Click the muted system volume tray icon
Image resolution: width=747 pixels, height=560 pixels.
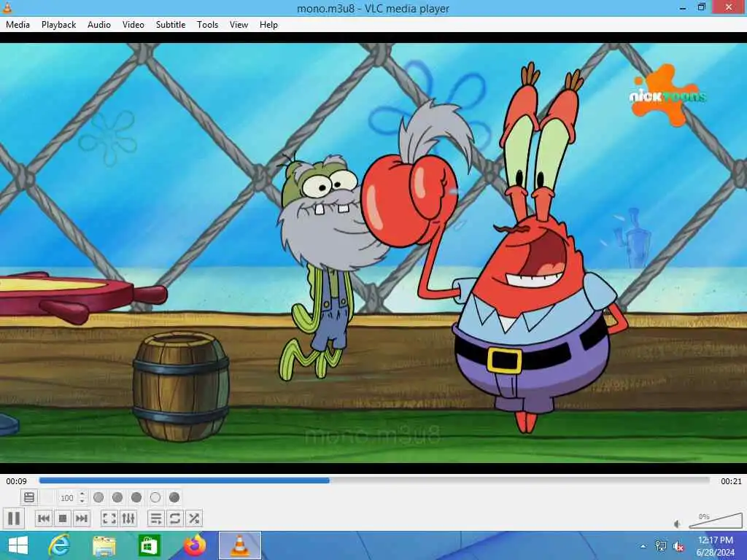(678, 546)
